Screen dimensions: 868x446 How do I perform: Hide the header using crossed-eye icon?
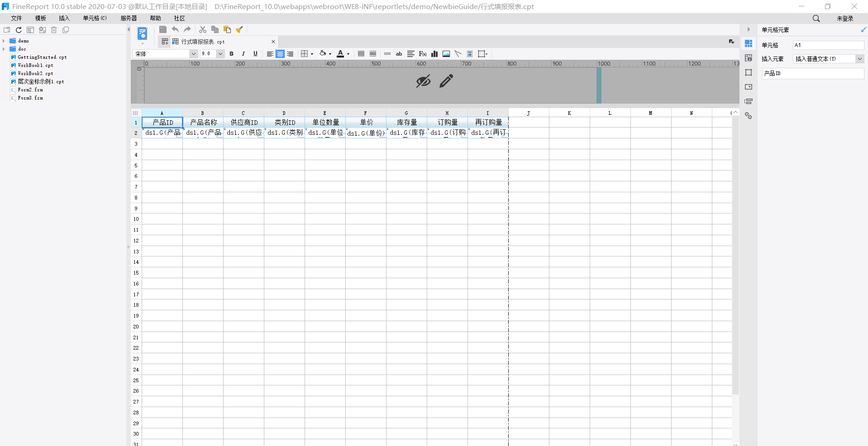tap(424, 81)
